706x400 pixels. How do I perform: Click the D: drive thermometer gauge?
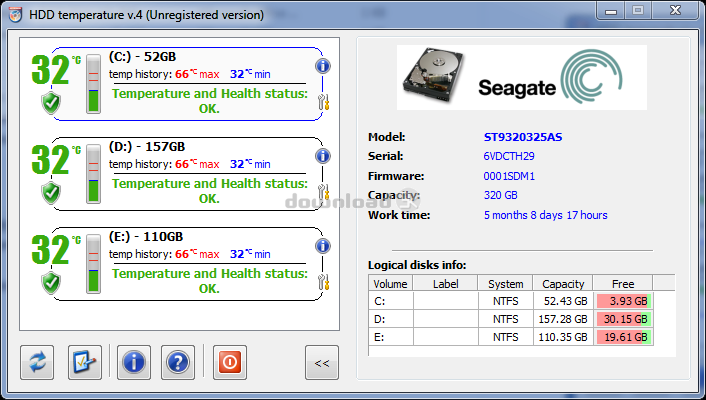point(93,174)
